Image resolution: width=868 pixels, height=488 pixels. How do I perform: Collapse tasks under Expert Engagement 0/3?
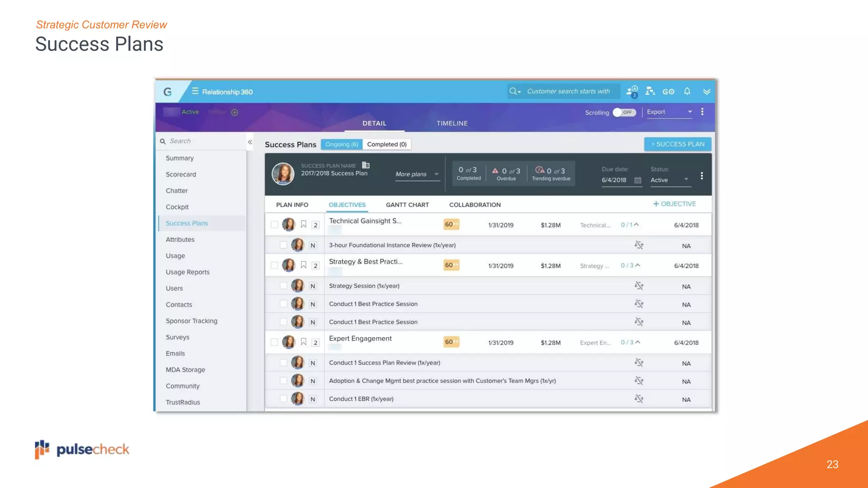coord(638,342)
